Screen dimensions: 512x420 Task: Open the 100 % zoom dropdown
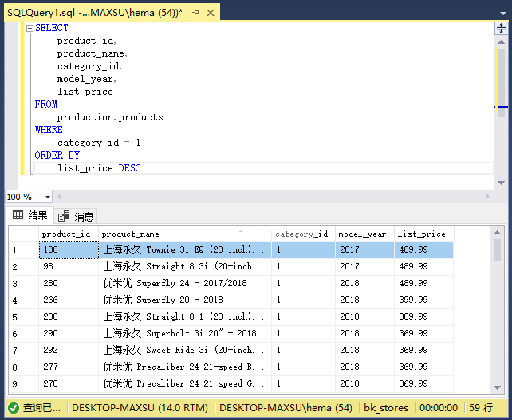click(x=48, y=197)
